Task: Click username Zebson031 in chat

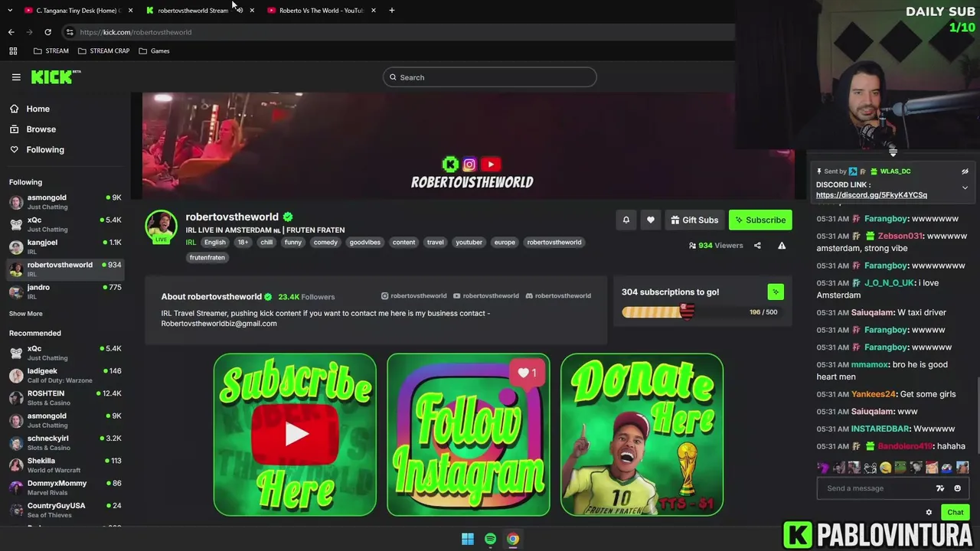Action: coord(900,236)
